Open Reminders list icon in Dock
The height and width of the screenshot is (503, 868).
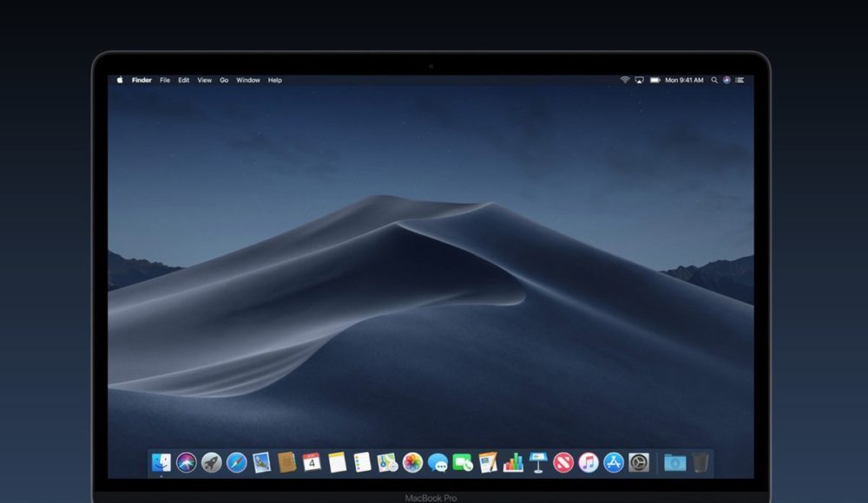point(362,462)
